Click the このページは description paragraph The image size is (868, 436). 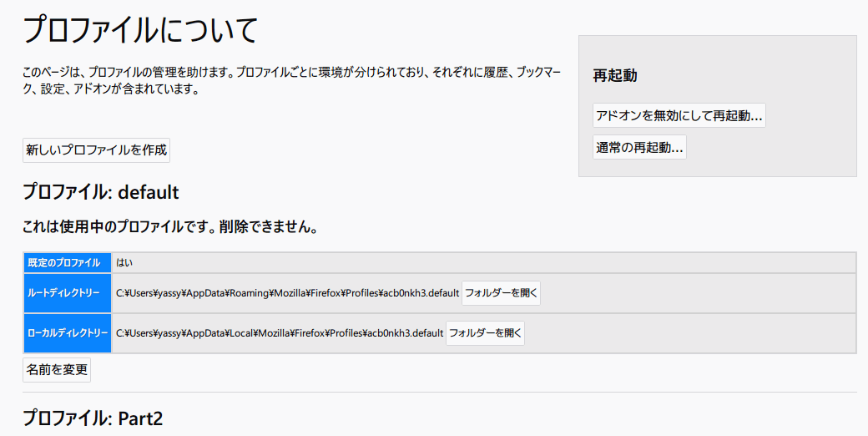pyautogui.click(x=292, y=81)
